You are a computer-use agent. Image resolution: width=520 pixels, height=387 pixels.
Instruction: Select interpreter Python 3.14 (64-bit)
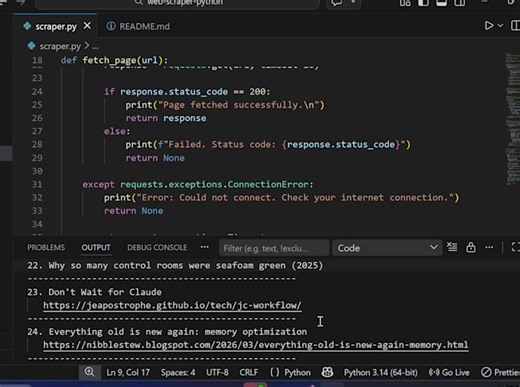(x=381, y=372)
